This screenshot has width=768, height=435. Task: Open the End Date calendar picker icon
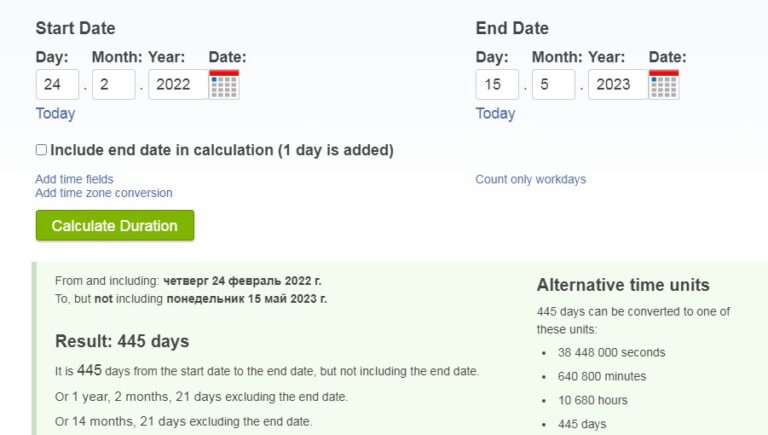[x=664, y=84]
